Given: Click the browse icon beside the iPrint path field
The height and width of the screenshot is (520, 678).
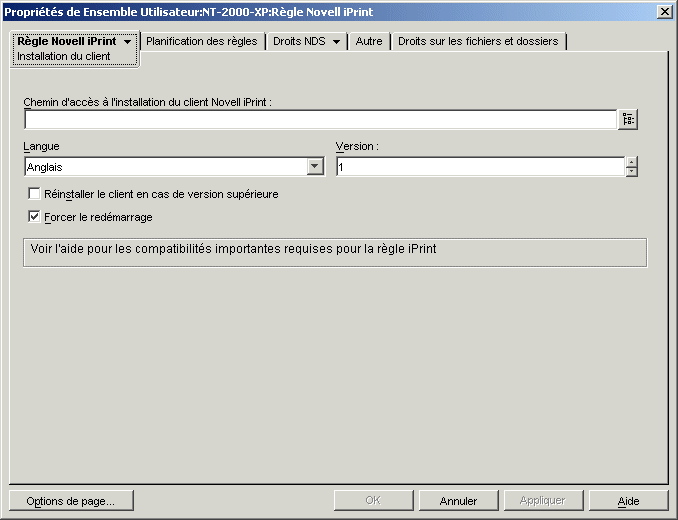Looking at the screenshot, I should pyautogui.click(x=628, y=119).
